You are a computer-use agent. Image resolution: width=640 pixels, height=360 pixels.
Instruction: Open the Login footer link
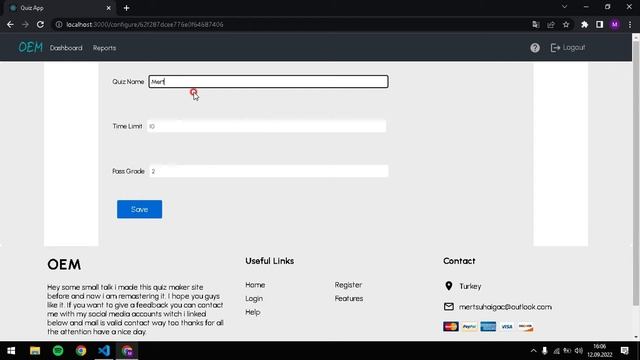coord(254,298)
